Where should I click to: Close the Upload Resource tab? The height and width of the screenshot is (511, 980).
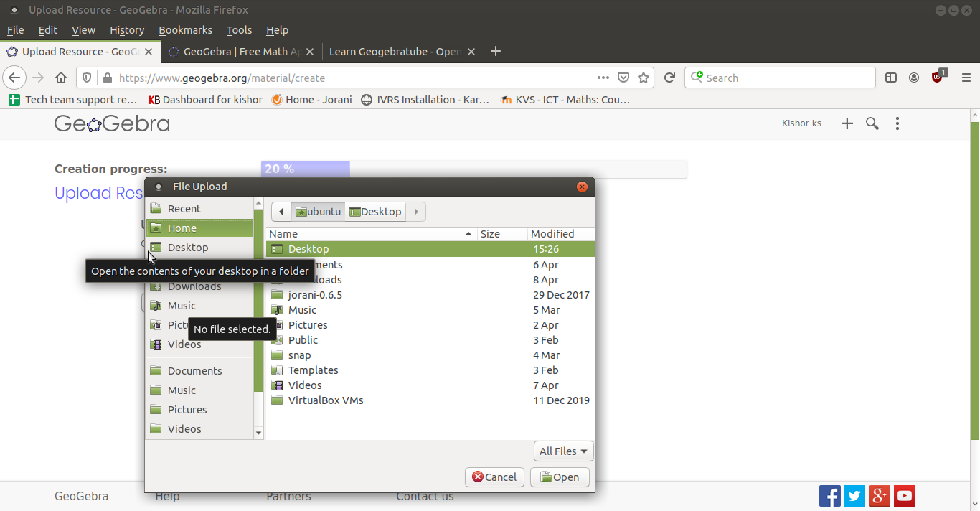[149, 52]
